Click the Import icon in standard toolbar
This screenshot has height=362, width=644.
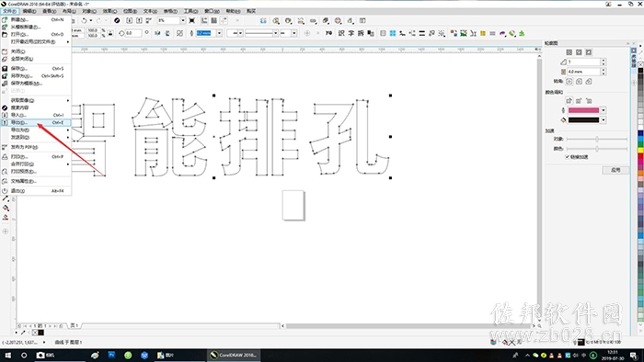[x=130, y=20]
